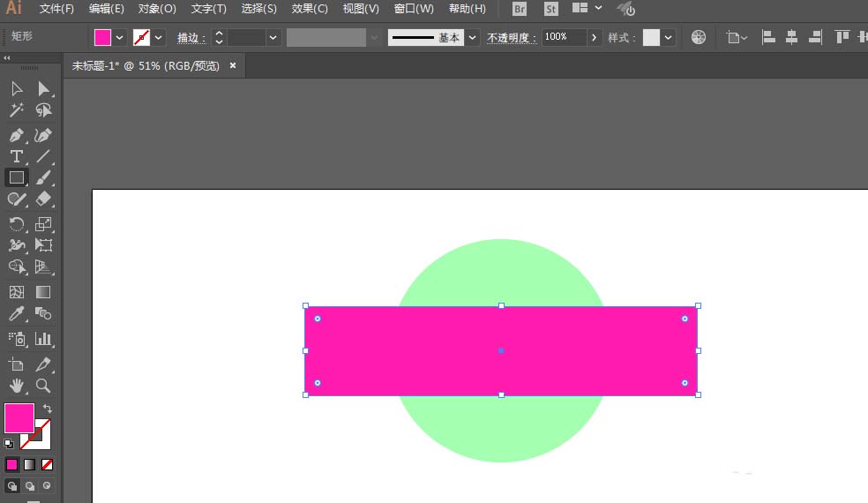Viewport: 868px width, 503px height.
Task: Reset to default fill and stroke
Action: pos(8,443)
